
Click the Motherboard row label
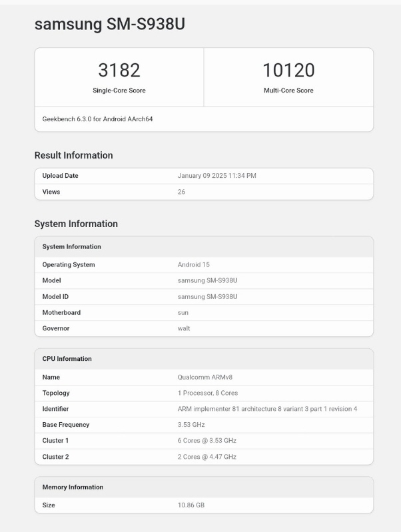[61, 312]
